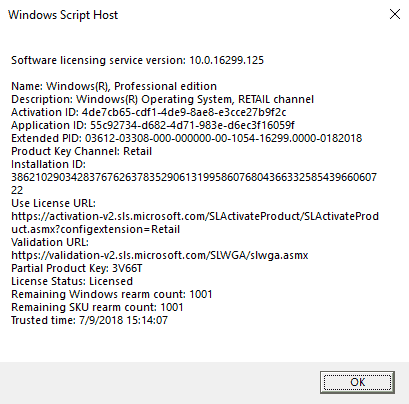Click the Activation ID line

149,112
